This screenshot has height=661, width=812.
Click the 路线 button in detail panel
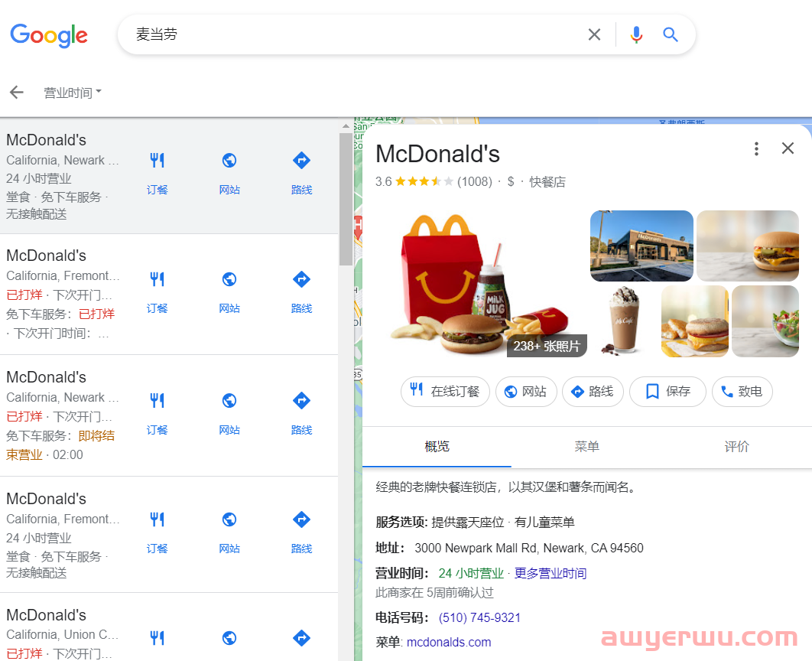[593, 391]
